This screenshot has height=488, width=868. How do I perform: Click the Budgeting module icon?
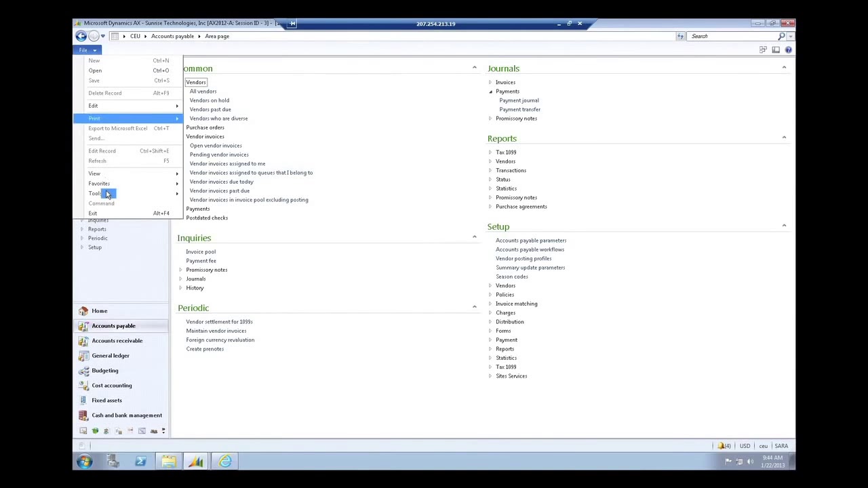coord(83,370)
